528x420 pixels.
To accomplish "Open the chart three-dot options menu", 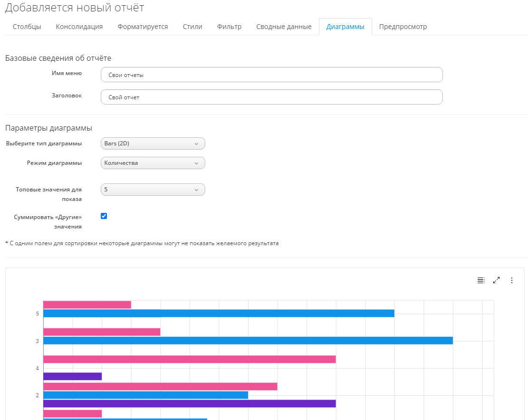I will tap(512, 280).
